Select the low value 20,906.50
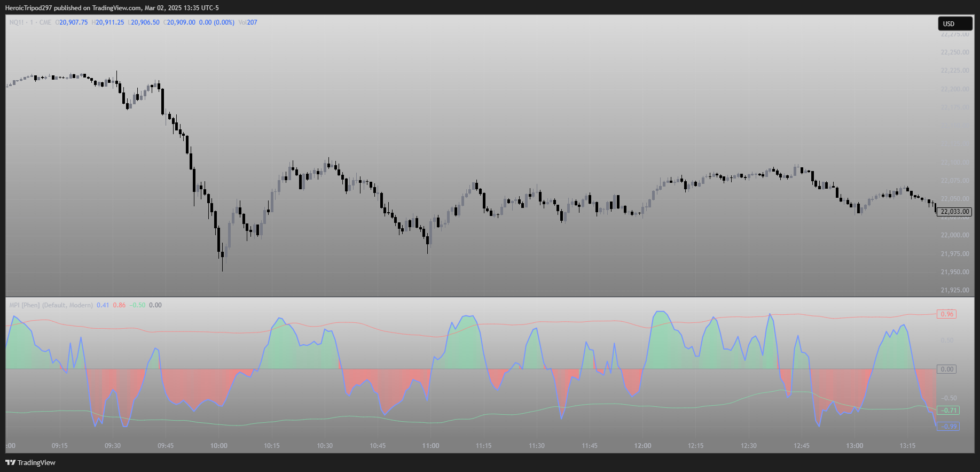The image size is (980, 472). (x=145, y=22)
